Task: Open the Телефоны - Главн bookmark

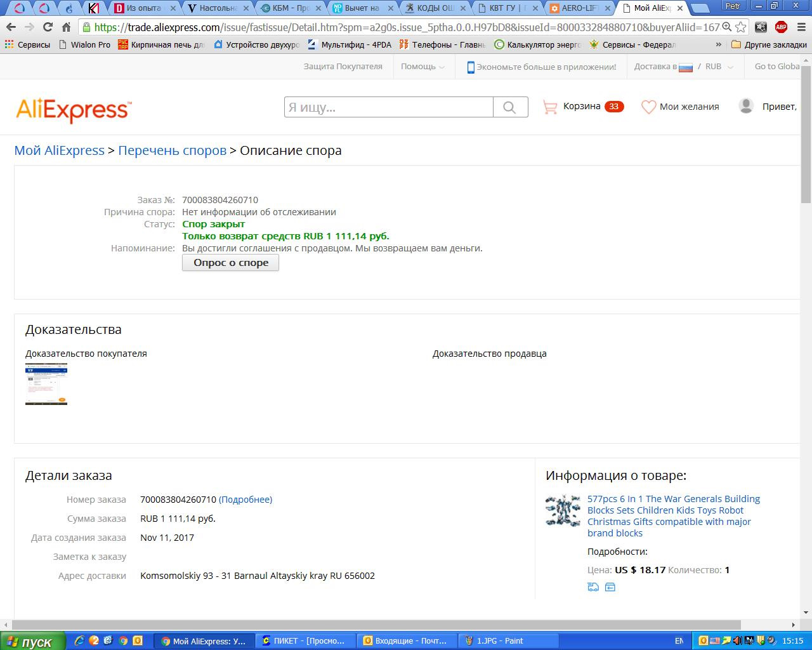Action: [x=442, y=44]
